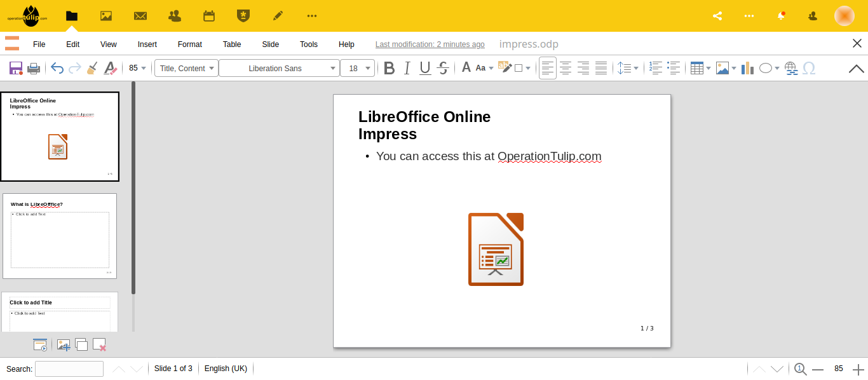868x380 pixels.
Task: Zoom out with the minus button
Action: 818,369
